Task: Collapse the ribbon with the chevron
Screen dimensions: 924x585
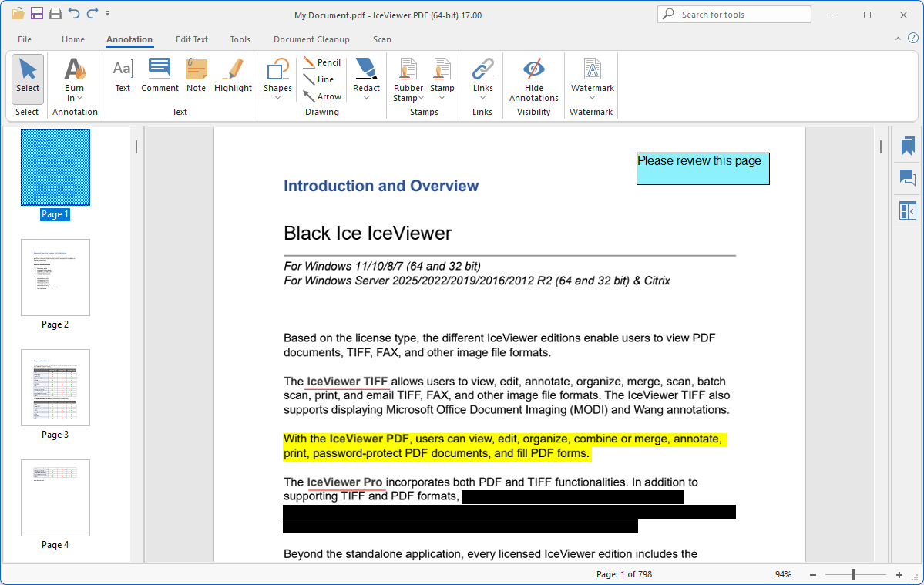Action: tap(898, 39)
